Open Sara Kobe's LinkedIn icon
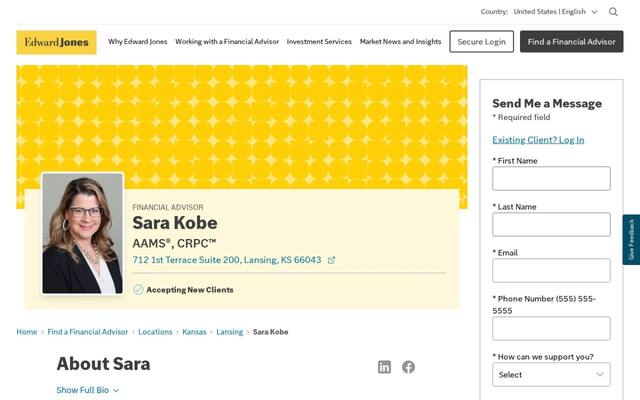The width and height of the screenshot is (640, 400). (x=384, y=367)
